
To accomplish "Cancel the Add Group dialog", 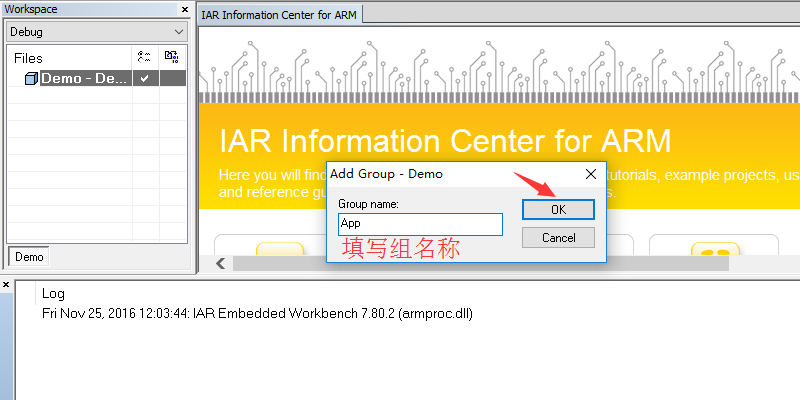I will (x=558, y=238).
